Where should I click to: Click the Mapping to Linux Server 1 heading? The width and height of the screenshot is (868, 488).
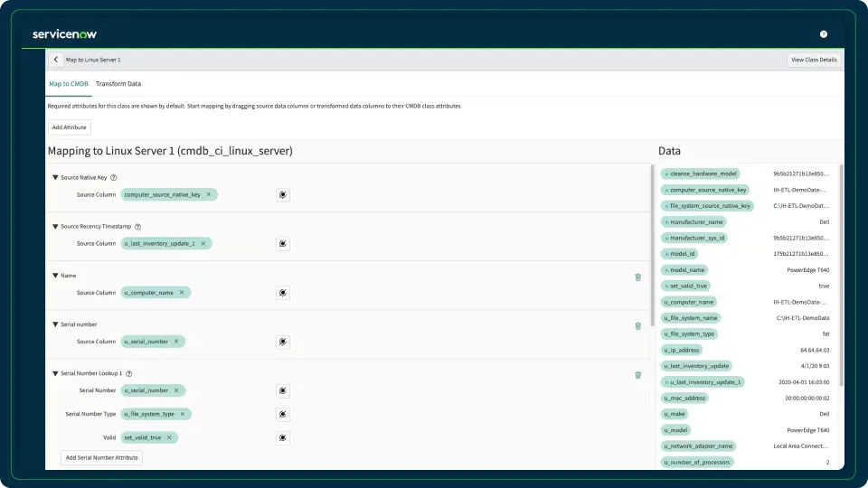170,151
